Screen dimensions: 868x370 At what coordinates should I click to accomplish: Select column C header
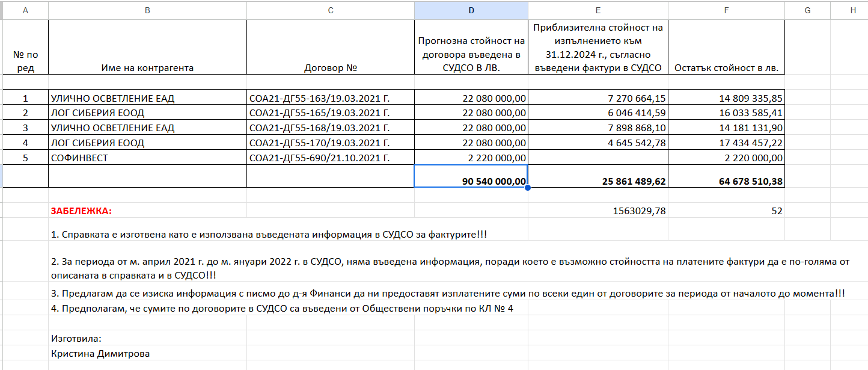[x=331, y=10]
